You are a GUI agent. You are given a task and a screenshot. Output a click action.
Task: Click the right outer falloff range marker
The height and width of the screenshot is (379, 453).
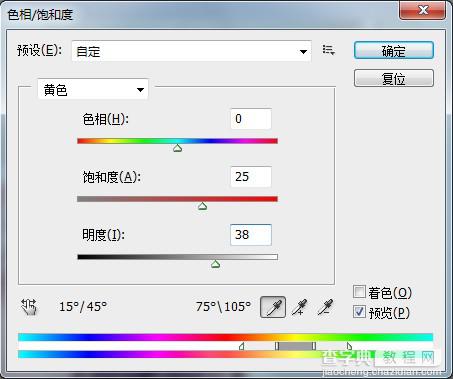349,346
